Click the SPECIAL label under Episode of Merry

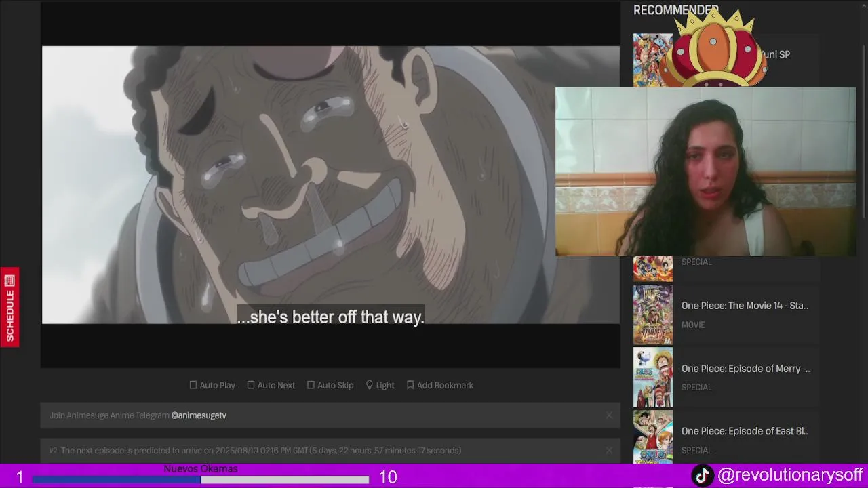696,388
